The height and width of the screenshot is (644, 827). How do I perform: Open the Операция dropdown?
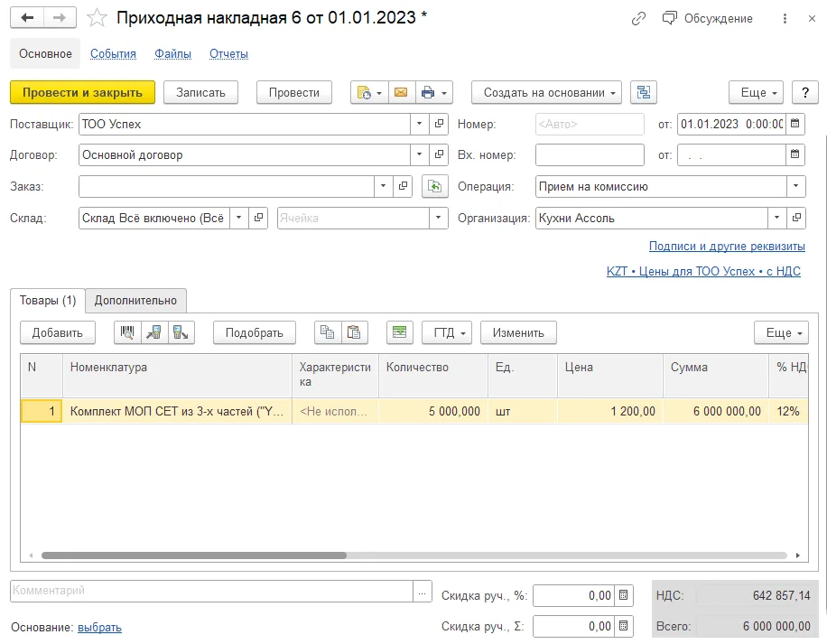(795, 186)
